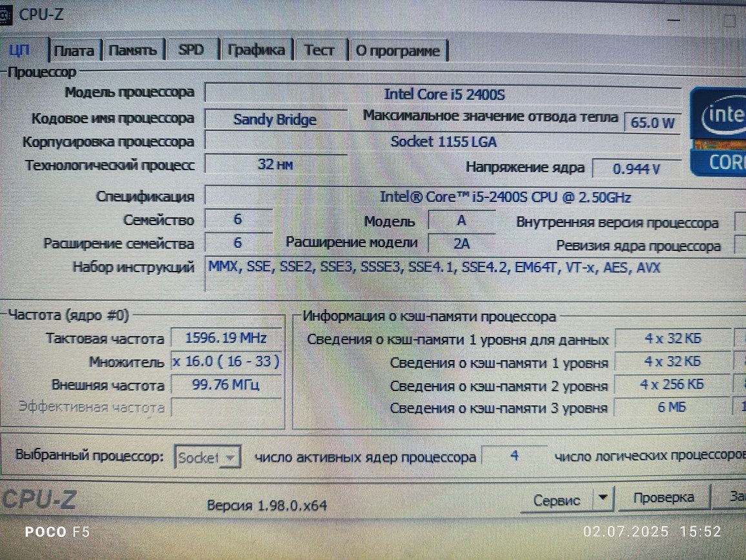This screenshot has height=560, width=746.
Task: Click the 0.944 V core voltage value
Action: click(636, 169)
